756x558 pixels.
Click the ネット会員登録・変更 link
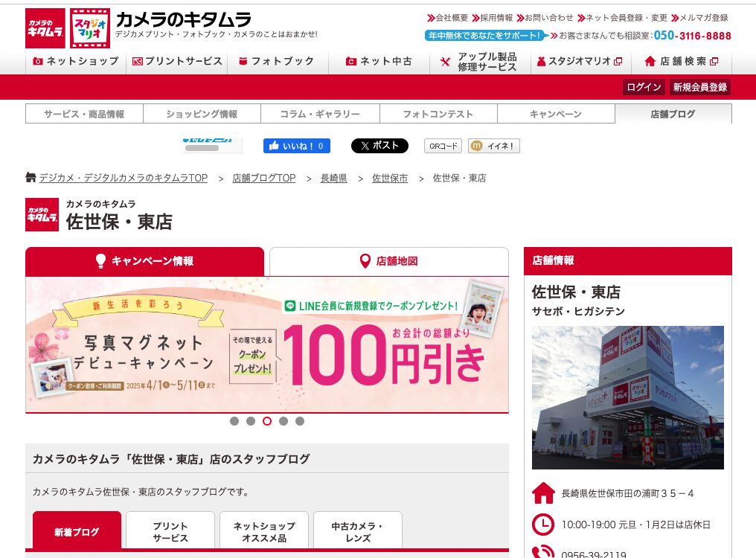coord(623,18)
